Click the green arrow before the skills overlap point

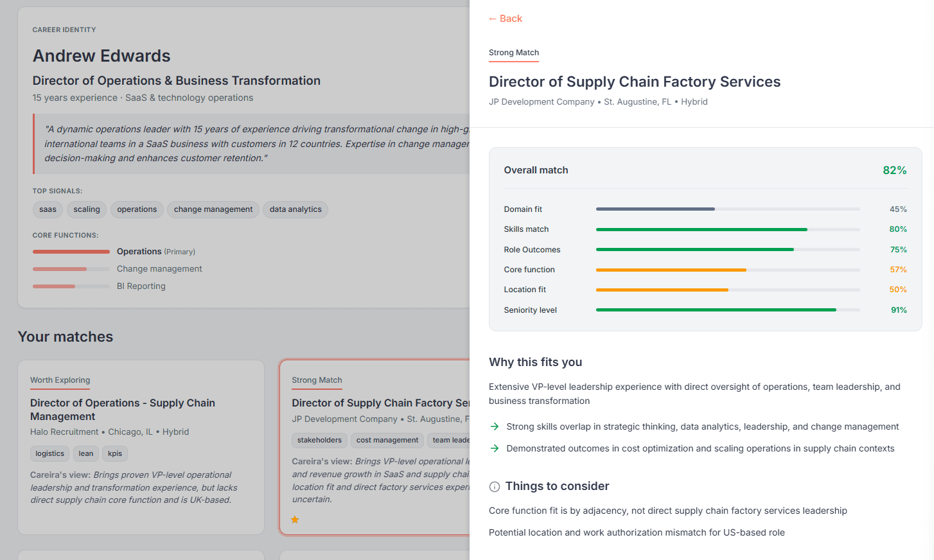coord(495,426)
